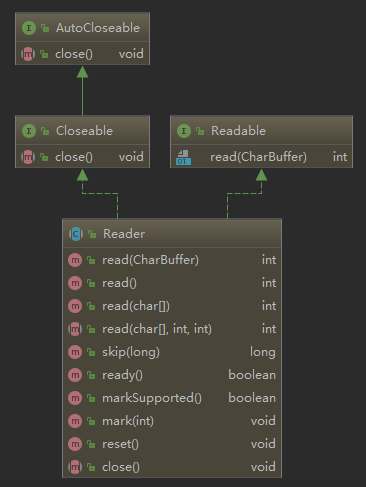The height and width of the screenshot is (487, 366).
Task: Select close() method in AutoCloseable node
Action: (x=82, y=54)
